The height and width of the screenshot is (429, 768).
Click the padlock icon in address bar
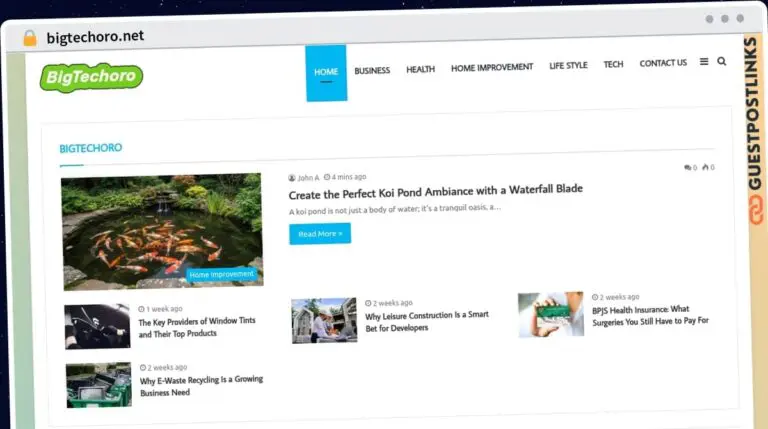[x=29, y=37]
